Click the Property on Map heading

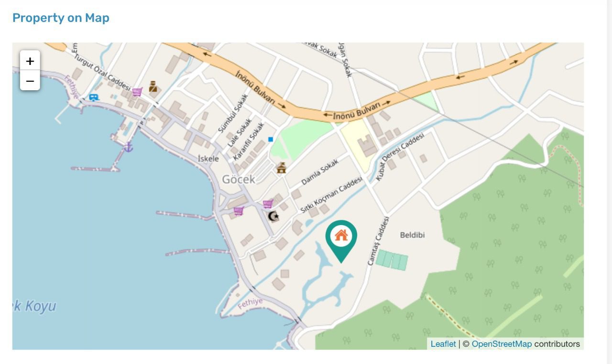[x=61, y=18]
